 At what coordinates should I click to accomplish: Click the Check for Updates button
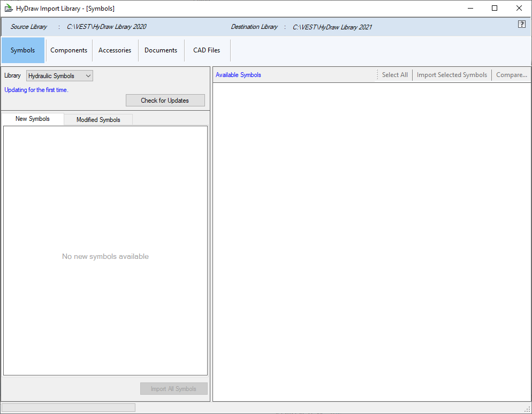tap(165, 101)
